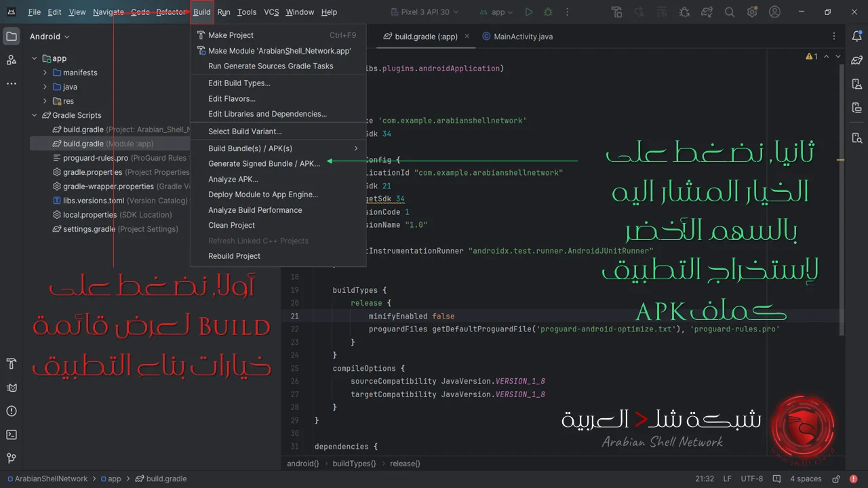Click the app breadcrumb in status bar
868x488 pixels.
tap(111, 479)
